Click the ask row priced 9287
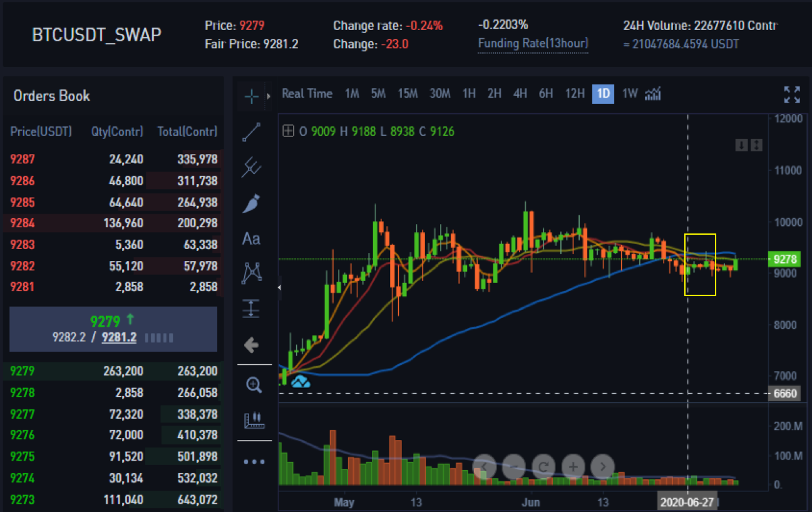Image resolution: width=812 pixels, height=512 pixels. pyautogui.click(x=113, y=159)
